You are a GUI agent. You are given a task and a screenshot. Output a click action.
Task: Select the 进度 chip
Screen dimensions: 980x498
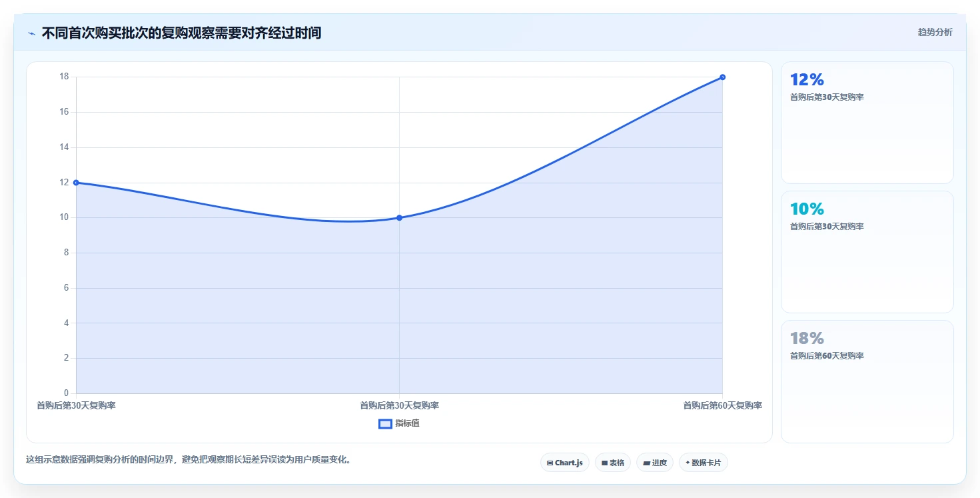click(655, 463)
